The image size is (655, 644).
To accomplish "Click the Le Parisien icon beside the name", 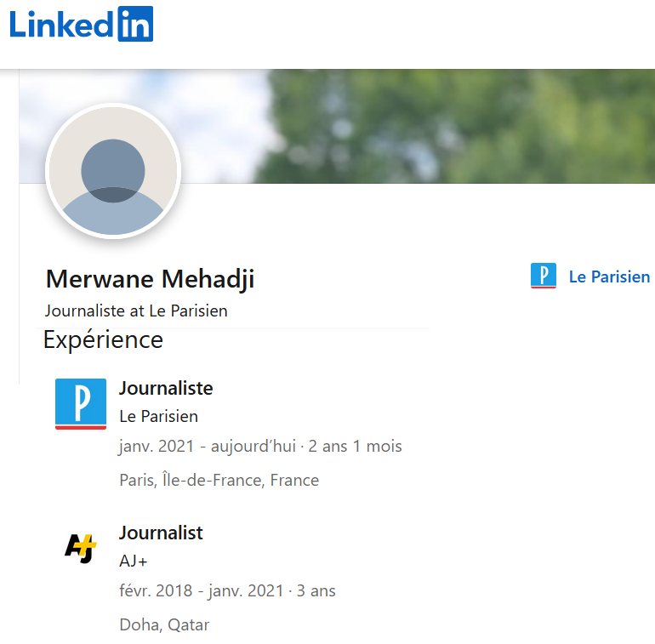I will pyautogui.click(x=543, y=276).
